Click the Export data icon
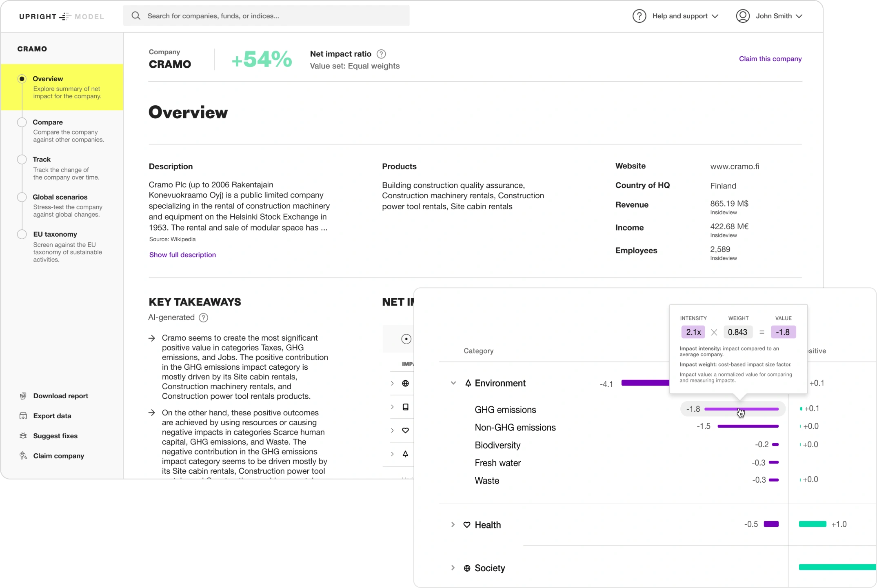This screenshot has height=588, width=877. click(x=23, y=416)
